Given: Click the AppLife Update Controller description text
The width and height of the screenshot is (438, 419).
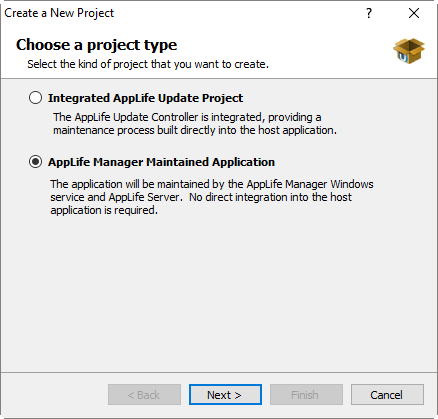Looking at the screenshot, I should (x=187, y=117).
